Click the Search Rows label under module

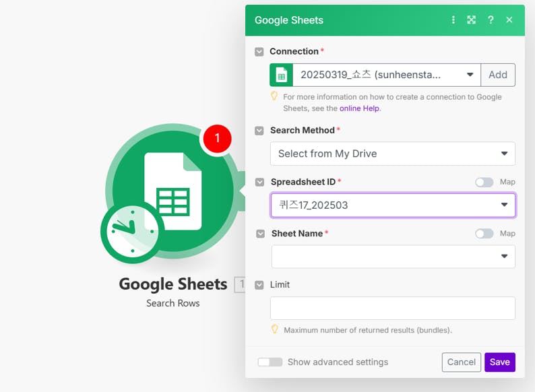[173, 303]
